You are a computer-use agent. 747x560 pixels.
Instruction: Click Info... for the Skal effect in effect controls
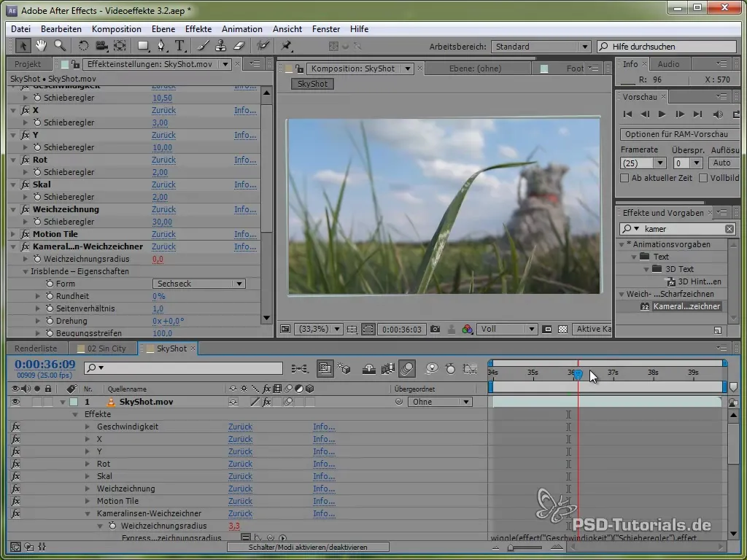[245, 184]
